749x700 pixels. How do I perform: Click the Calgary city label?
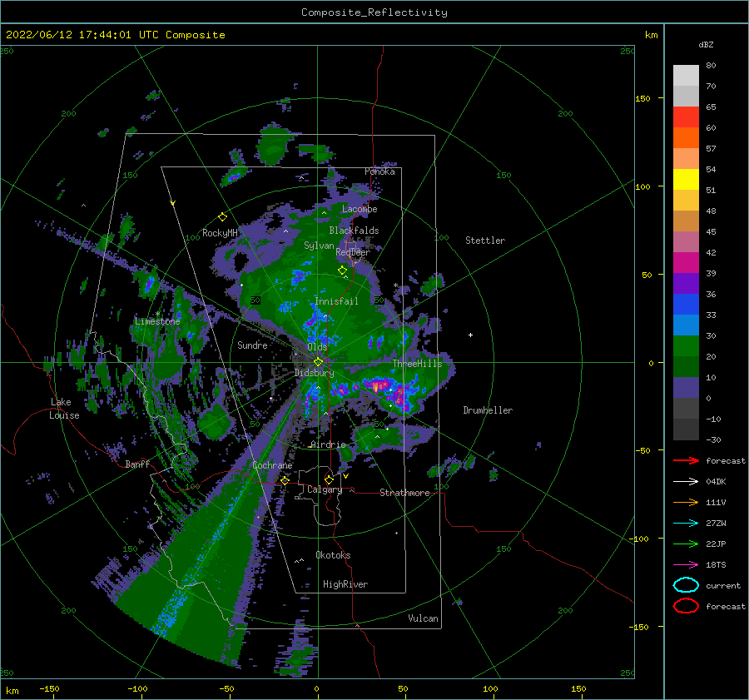tap(325, 489)
